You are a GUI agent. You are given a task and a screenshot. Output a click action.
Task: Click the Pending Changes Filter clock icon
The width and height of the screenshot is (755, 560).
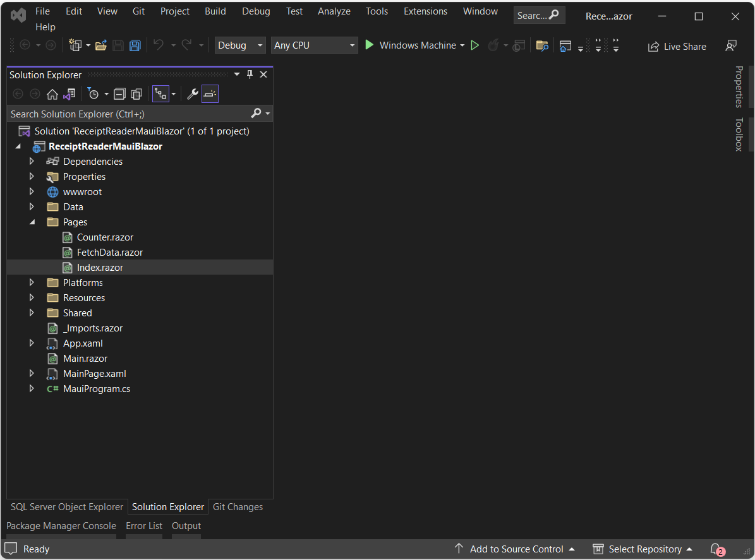pos(93,94)
